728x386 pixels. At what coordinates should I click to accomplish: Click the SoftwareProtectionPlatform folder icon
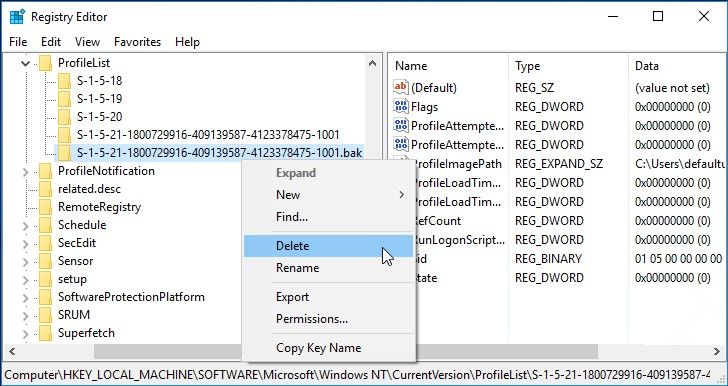(x=46, y=297)
